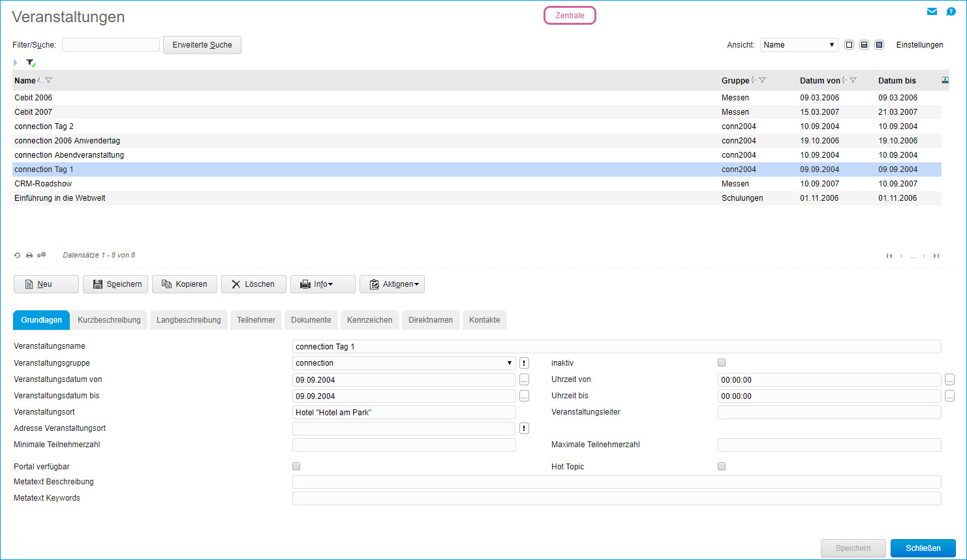Open Adresse Veranstaltungsort exclamation icon
967x560 pixels.
click(524, 428)
